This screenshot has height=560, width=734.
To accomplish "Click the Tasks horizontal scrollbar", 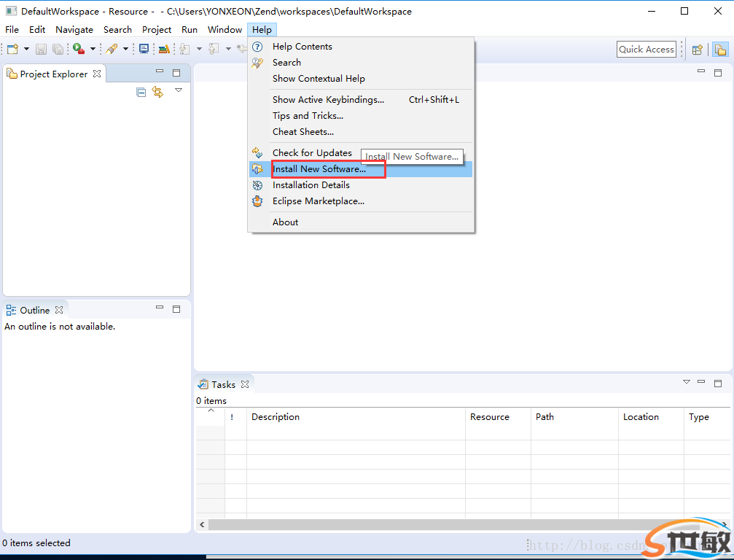I will pos(464,524).
